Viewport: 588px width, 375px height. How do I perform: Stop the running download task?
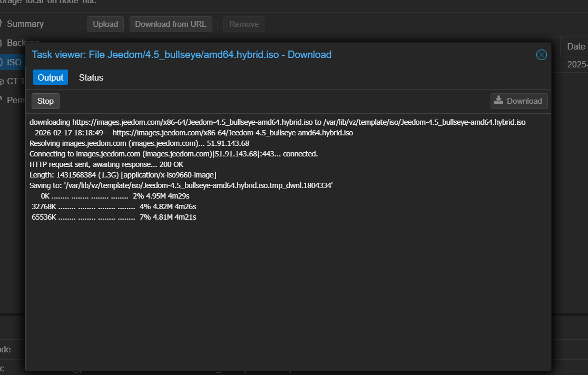(x=45, y=101)
